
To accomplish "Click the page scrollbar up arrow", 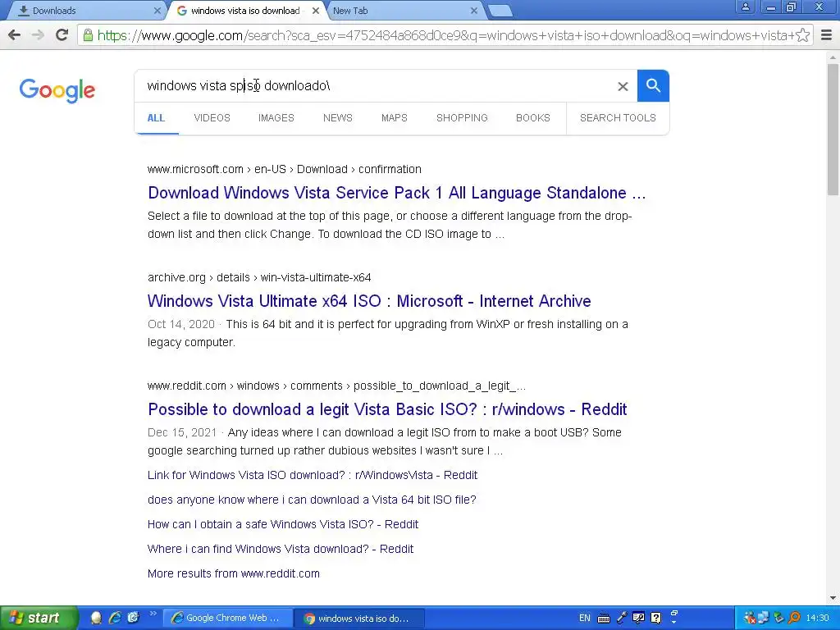I will click(833, 57).
